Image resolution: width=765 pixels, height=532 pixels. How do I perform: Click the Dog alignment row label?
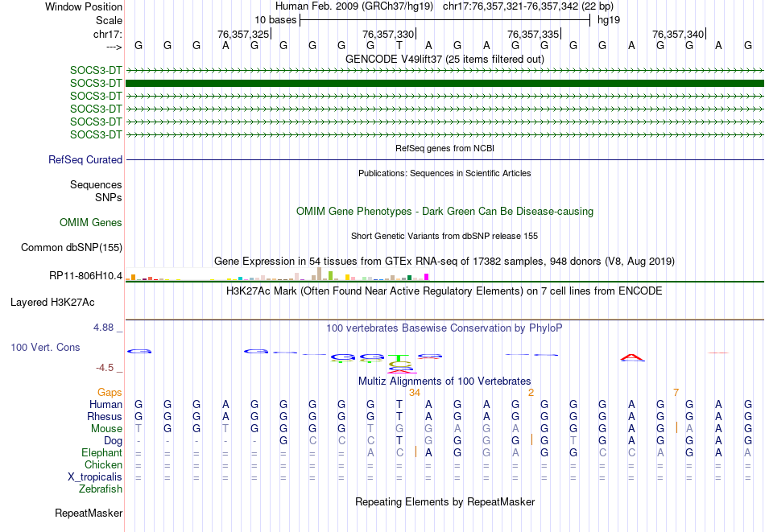pos(113,441)
